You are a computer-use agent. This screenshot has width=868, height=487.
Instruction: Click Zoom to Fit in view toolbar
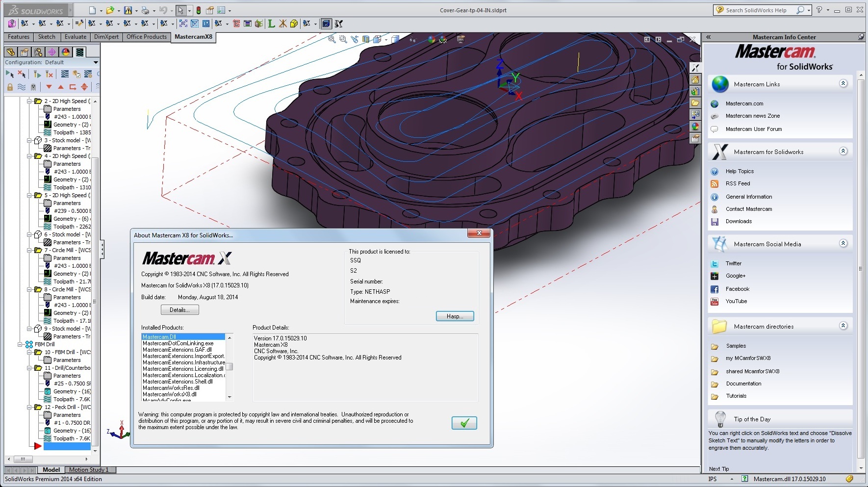pyautogui.click(x=332, y=39)
